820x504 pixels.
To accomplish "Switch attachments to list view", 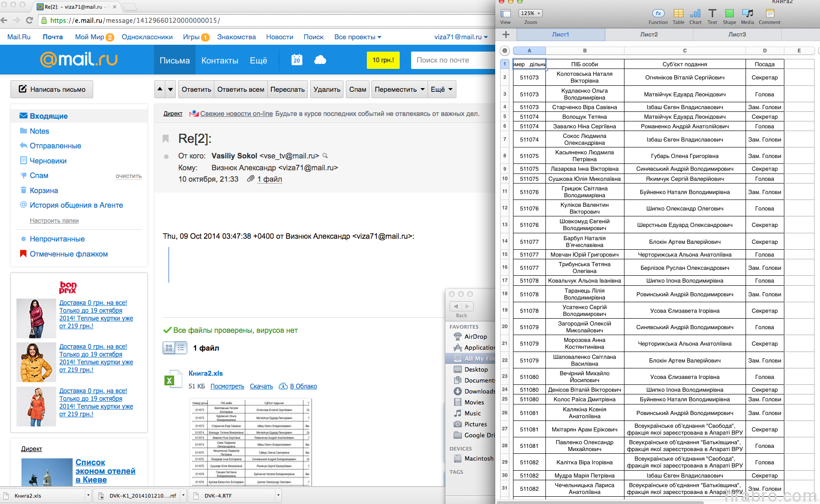I will (x=181, y=348).
